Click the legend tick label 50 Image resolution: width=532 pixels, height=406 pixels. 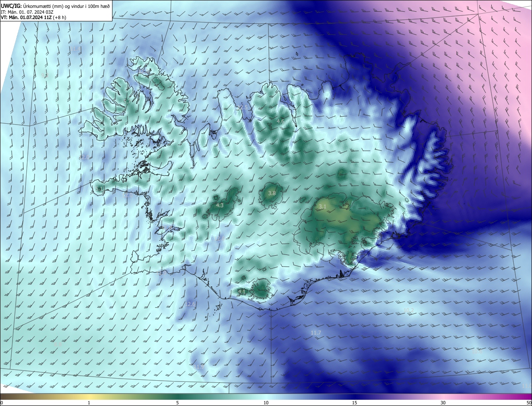click(529, 403)
